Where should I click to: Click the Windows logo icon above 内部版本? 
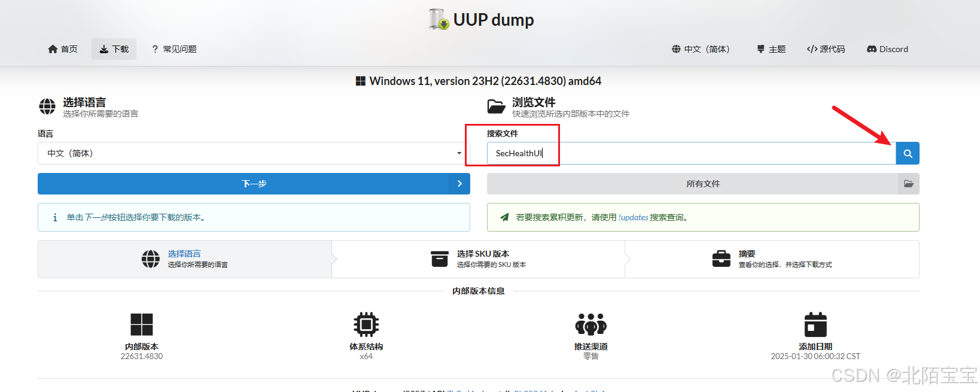click(142, 324)
